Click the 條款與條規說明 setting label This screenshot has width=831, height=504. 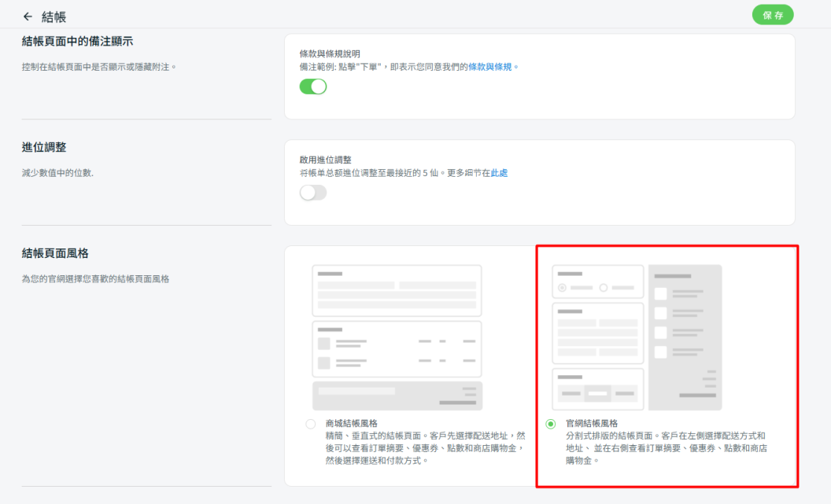tap(330, 53)
